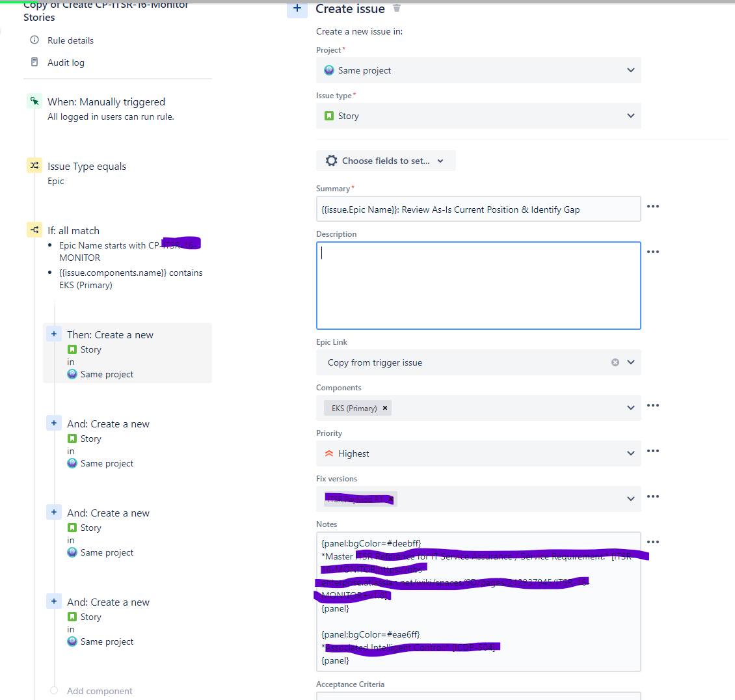Select Then: Create a new Story action
Image resolution: width=735 pixels, height=700 pixels.
tap(127, 353)
